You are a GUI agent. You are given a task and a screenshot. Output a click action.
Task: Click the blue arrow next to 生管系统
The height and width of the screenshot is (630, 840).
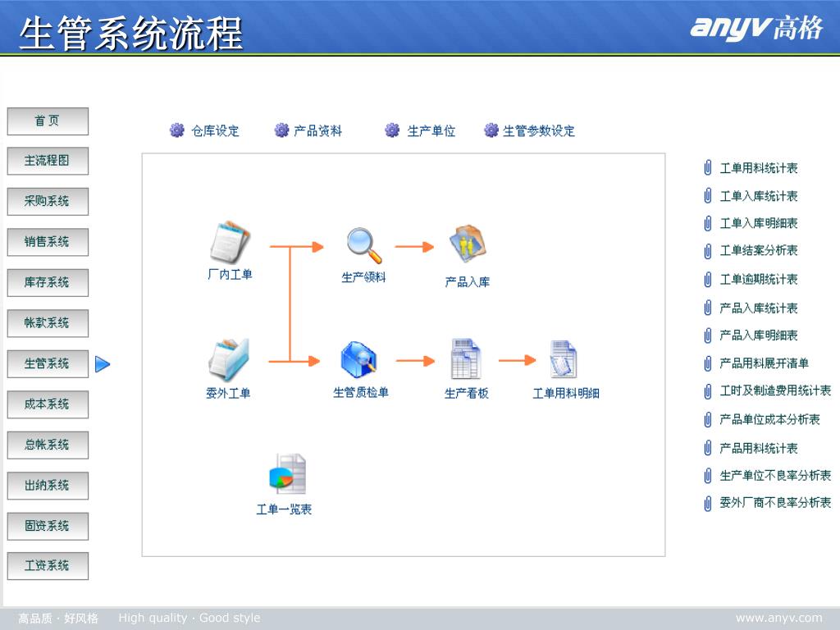103,364
